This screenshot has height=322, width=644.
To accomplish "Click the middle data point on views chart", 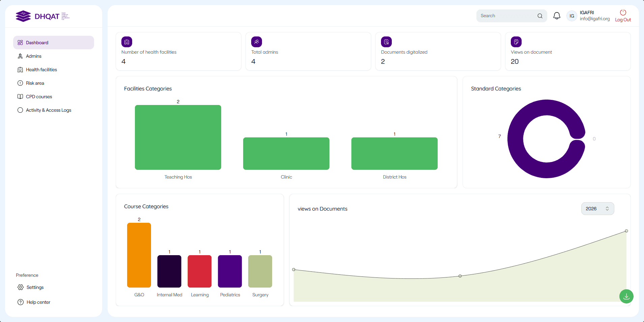I will [460, 276].
